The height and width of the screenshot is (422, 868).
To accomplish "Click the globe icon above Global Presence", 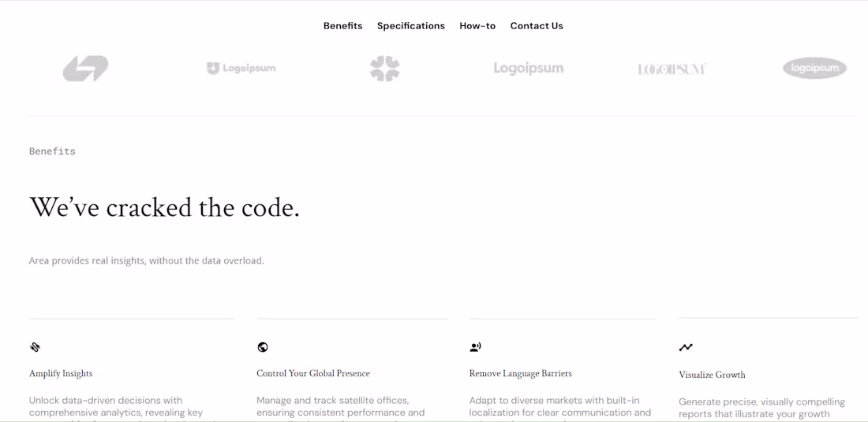I will tap(263, 347).
